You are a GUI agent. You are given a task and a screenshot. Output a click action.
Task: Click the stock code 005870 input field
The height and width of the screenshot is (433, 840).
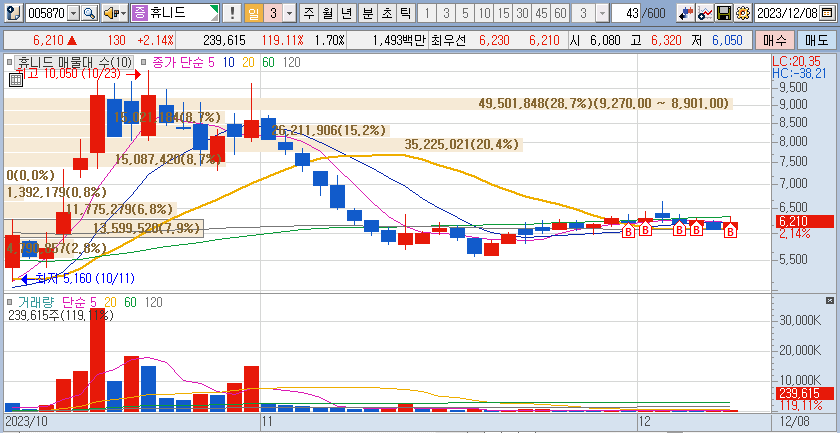click(47, 13)
